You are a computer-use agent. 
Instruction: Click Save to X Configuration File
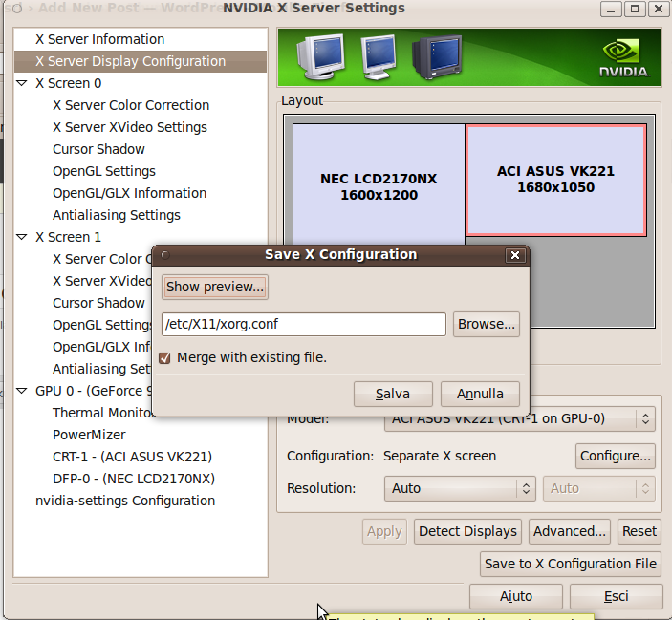pos(571,564)
